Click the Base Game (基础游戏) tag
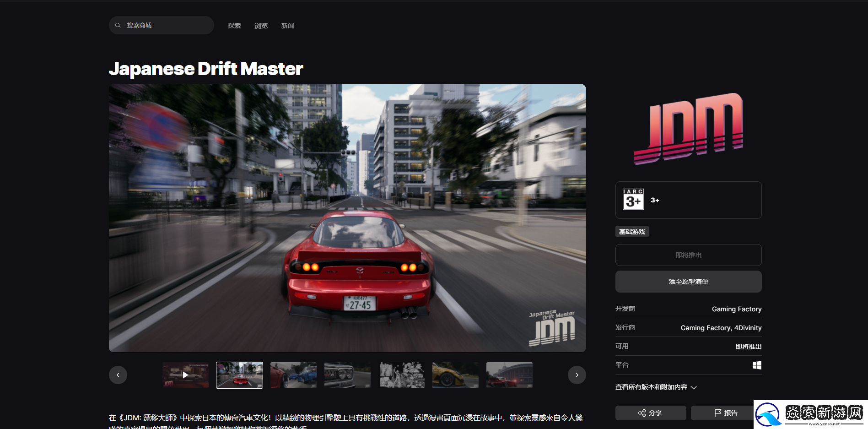 (632, 232)
